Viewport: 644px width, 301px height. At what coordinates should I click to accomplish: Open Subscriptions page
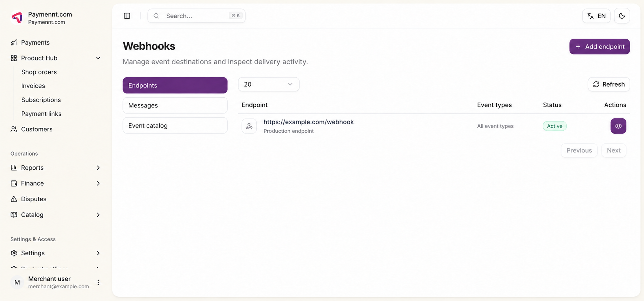pyautogui.click(x=41, y=100)
